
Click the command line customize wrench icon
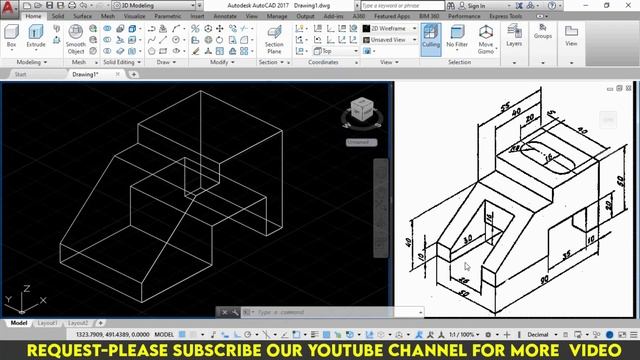235,312
